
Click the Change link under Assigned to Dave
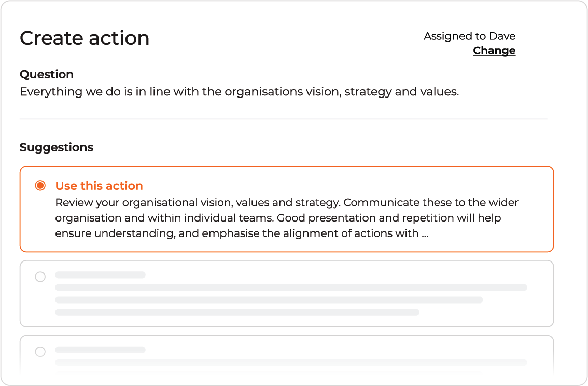[x=494, y=51]
